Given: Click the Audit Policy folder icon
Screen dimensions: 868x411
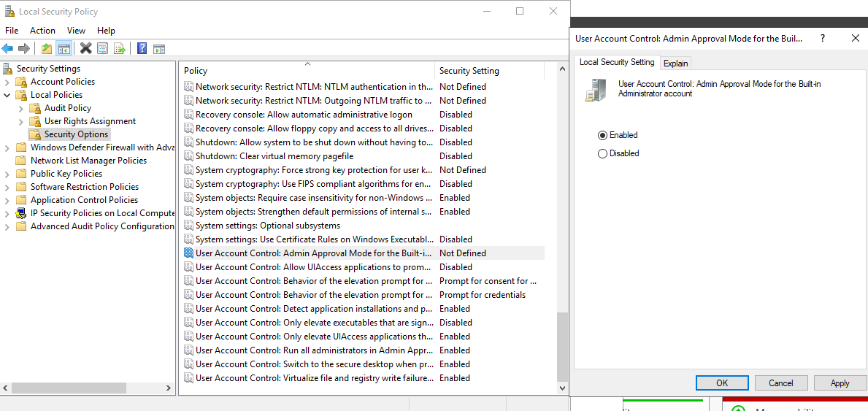Looking at the screenshot, I should pyautogui.click(x=36, y=108).
